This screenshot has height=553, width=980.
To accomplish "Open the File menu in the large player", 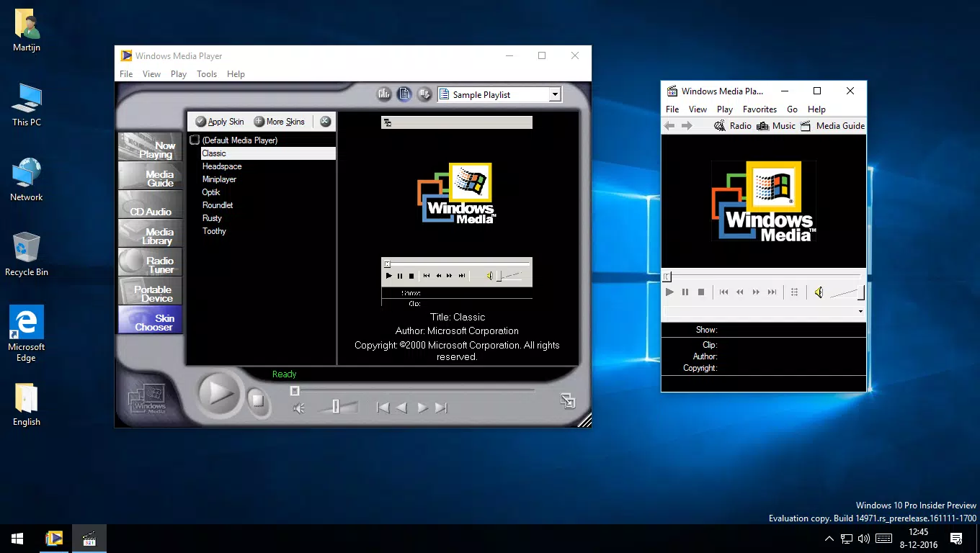I will (126, 74).
